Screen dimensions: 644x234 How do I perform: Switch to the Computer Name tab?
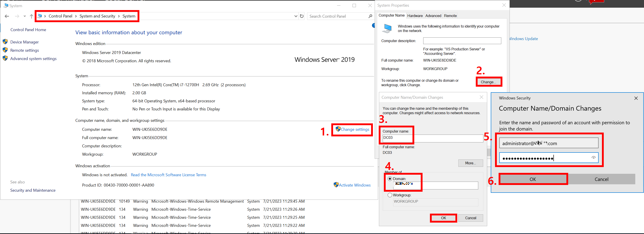[391, 15]
